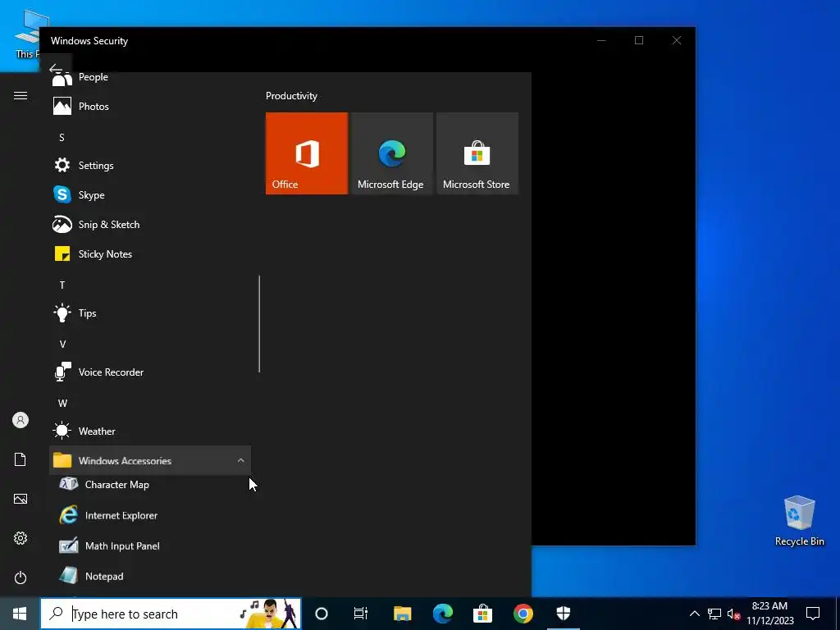
Task: Jump to letter S section header
Action: click(x=62, y=138)
